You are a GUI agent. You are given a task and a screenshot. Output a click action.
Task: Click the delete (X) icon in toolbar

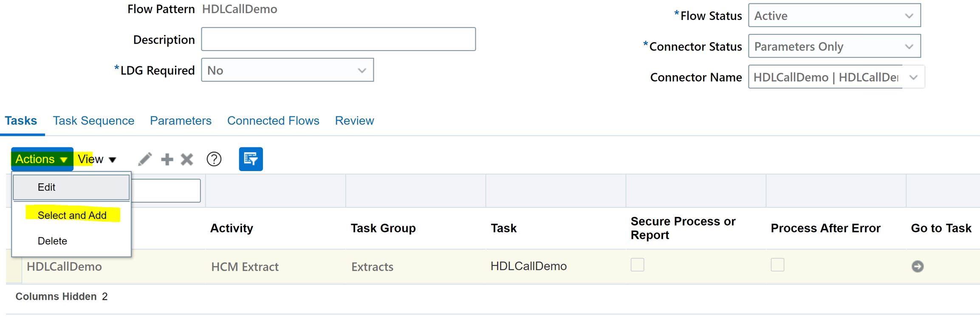pyautogui.click(x=186, y=159)
